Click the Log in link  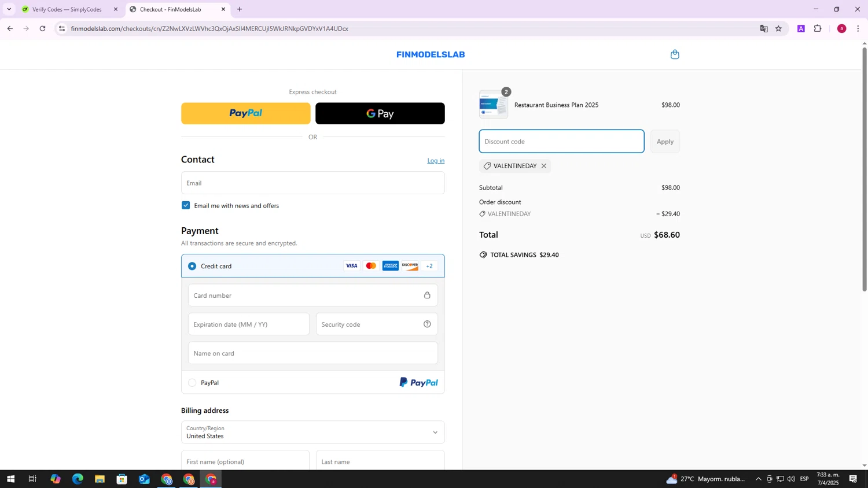tap(436, 161)
